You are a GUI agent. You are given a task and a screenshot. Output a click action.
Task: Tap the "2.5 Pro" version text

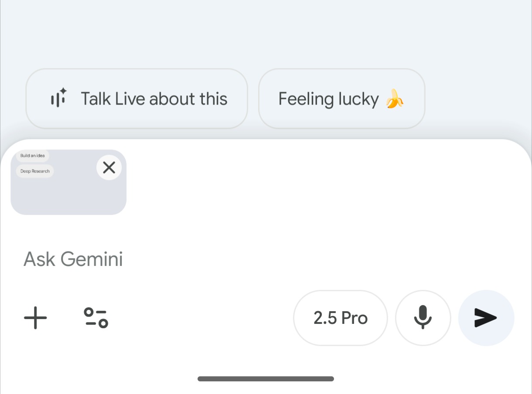coord(340,318)
